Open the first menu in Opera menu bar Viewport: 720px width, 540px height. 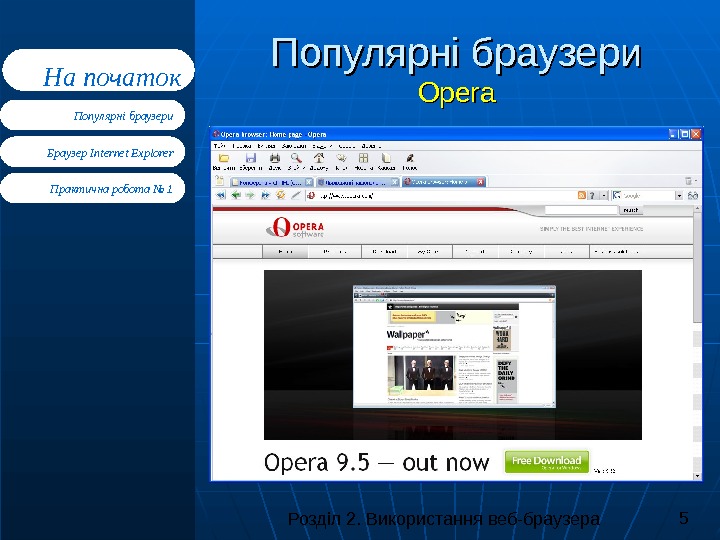(x=220, y=146)
